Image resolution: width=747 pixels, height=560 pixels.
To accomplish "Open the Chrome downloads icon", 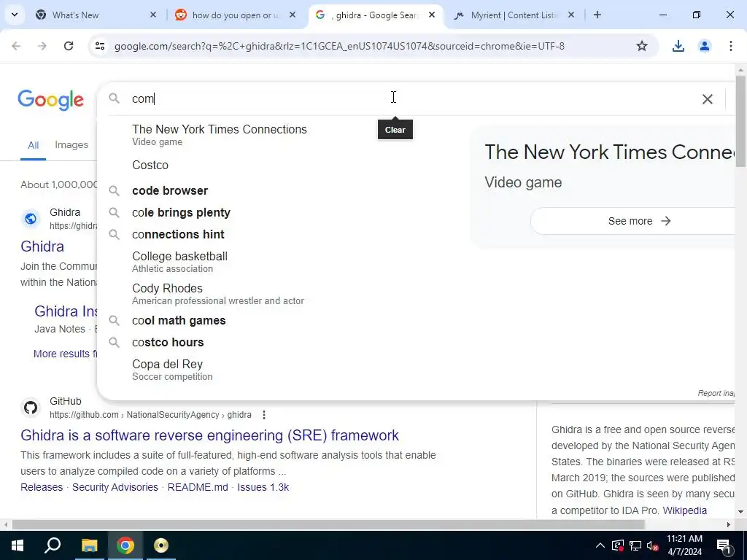I will (x=678, y=46).
